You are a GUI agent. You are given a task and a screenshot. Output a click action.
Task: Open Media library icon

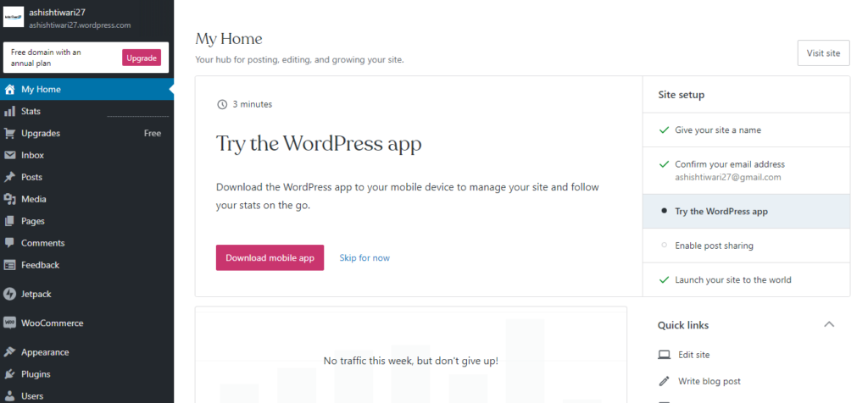coord(9,199)
